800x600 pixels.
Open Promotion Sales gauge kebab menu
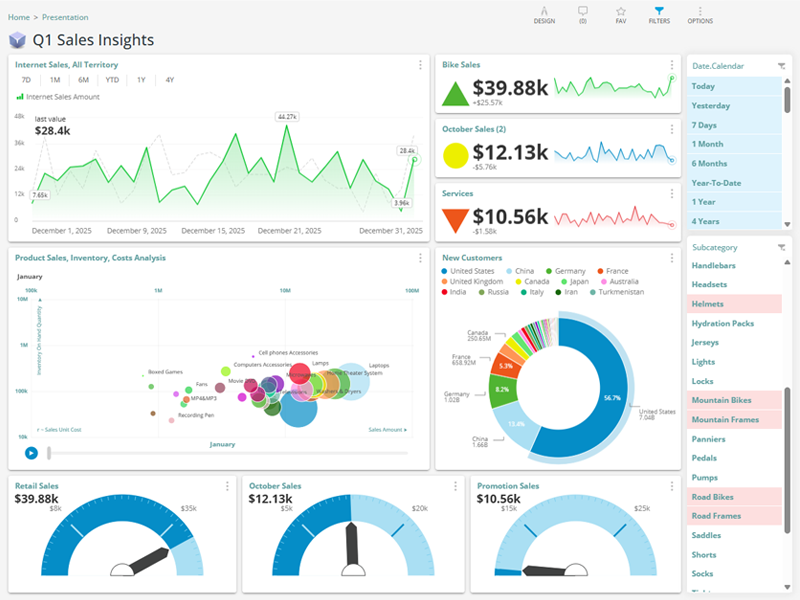point(671,486)
